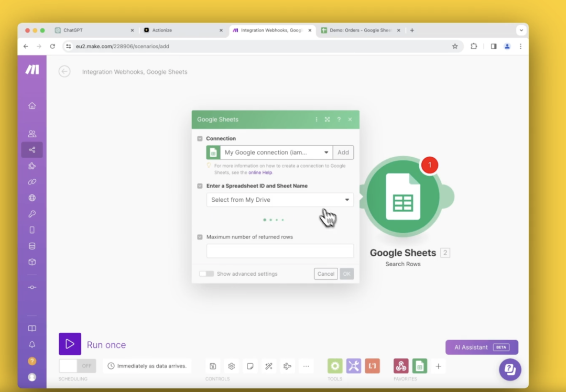
Task: Expand Google Sheets dialog to fullscreen
Action: click(x=328, y=119)
